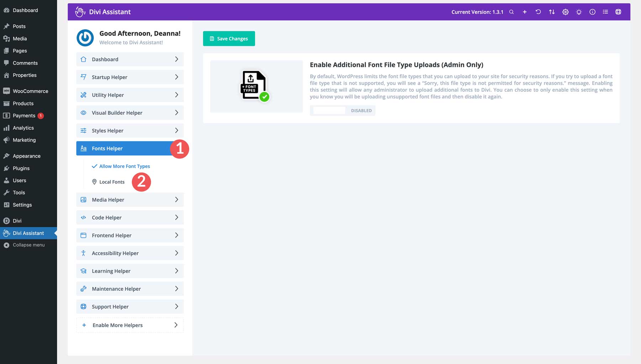
Task: Expand the Media Helper section
Action: coord(130,199)
